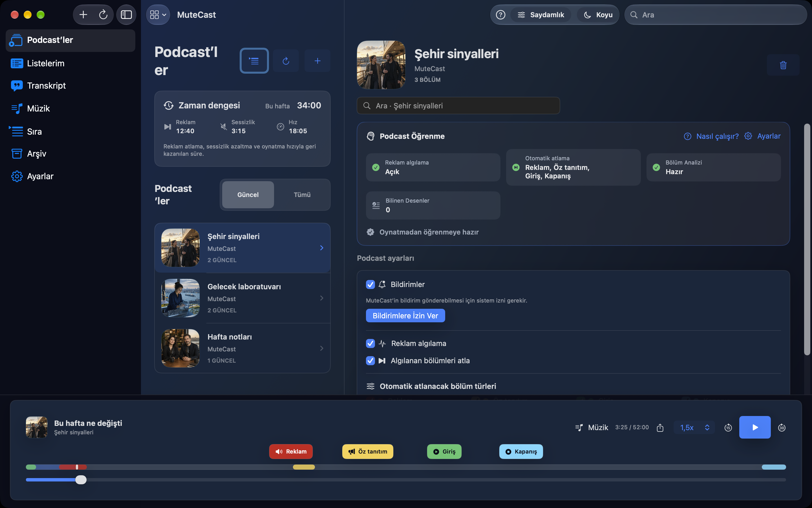The height and width of the screenshot is (508, 812).
Task: Toggle the Koyu dark mode button
Action: (x=598, y=15)
